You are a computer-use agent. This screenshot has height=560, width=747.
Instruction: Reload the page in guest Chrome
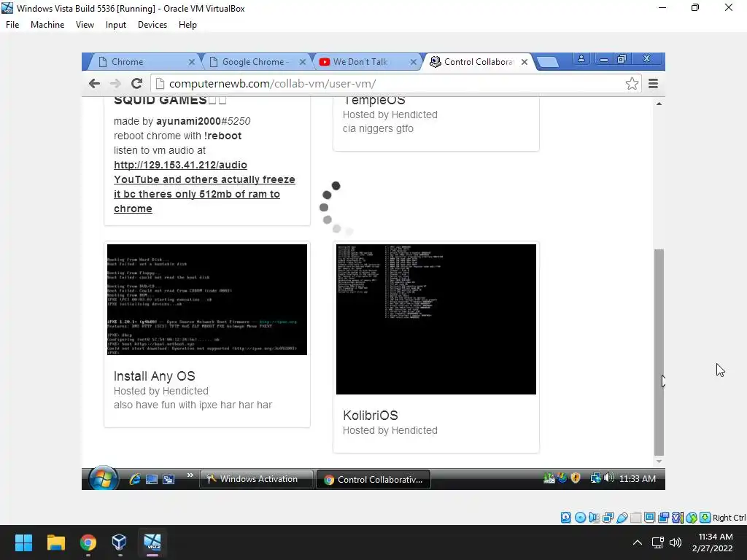click(x=136, y=83)
